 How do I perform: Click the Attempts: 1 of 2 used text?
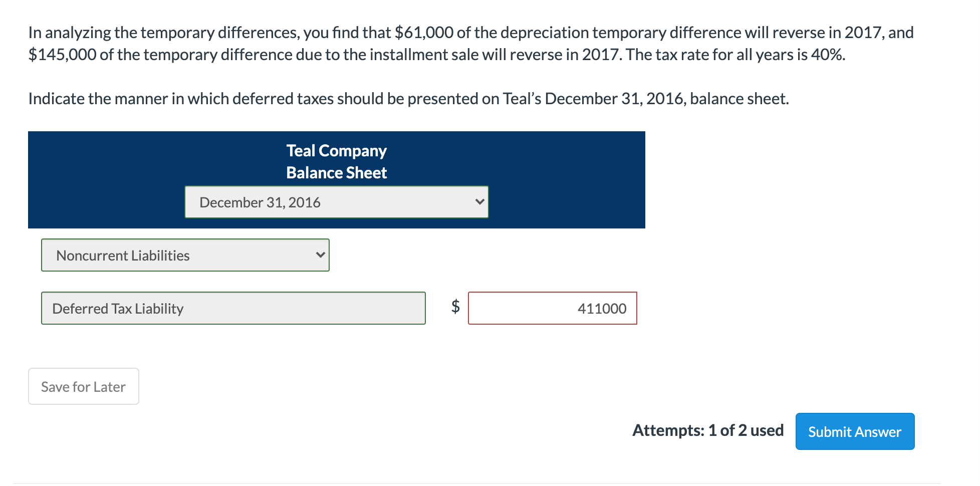pyautogui.click(x=708, y=430)
